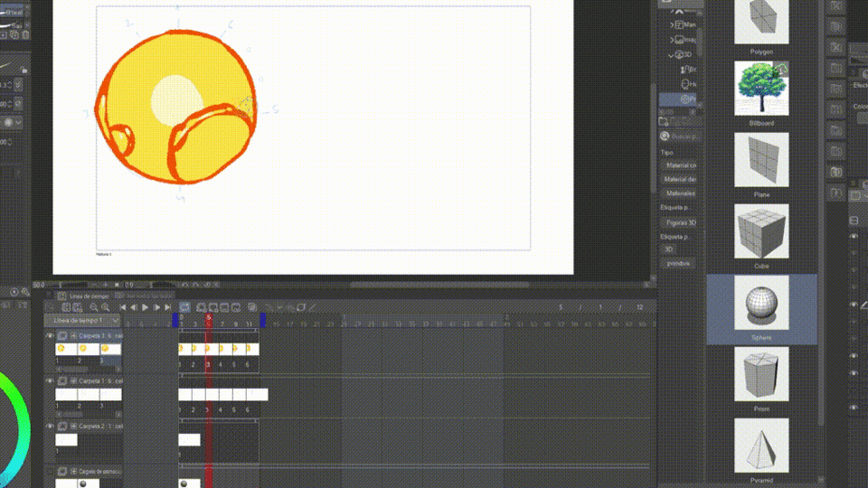Show the bottom hidden animation folder
Viewport: 868px width, 488px height.
(50, 472)
